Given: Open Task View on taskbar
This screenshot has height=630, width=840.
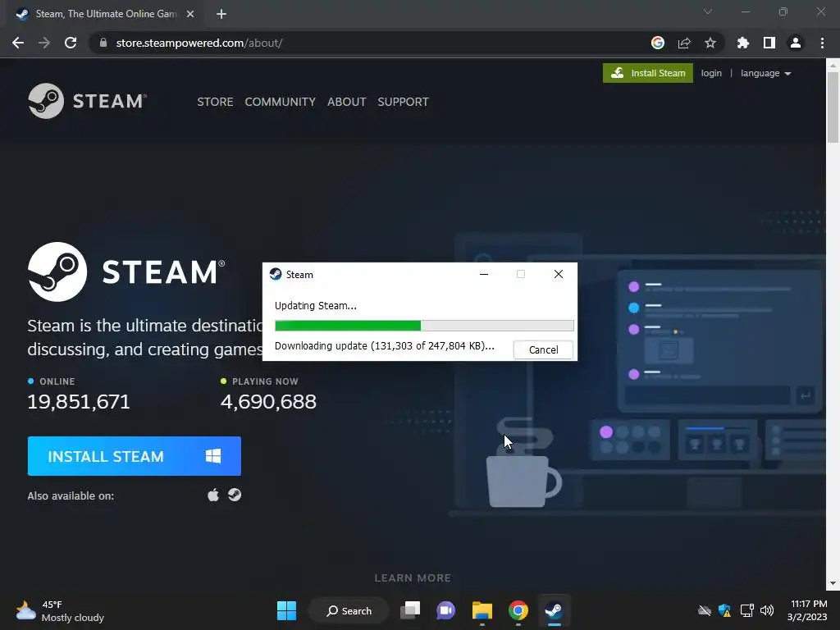Looking at the screenshot, I should point(410,610).
